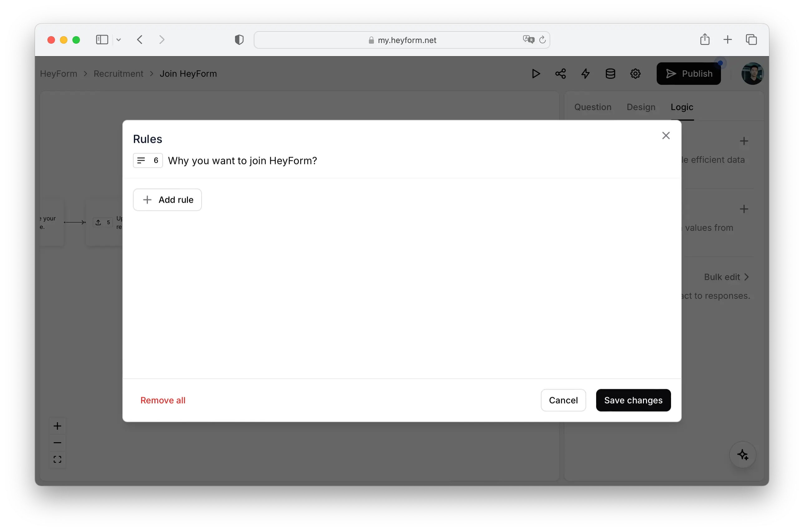Screen dimensions: 804x532
Task: Open the submissions database icon
Action: coord(610,74)
